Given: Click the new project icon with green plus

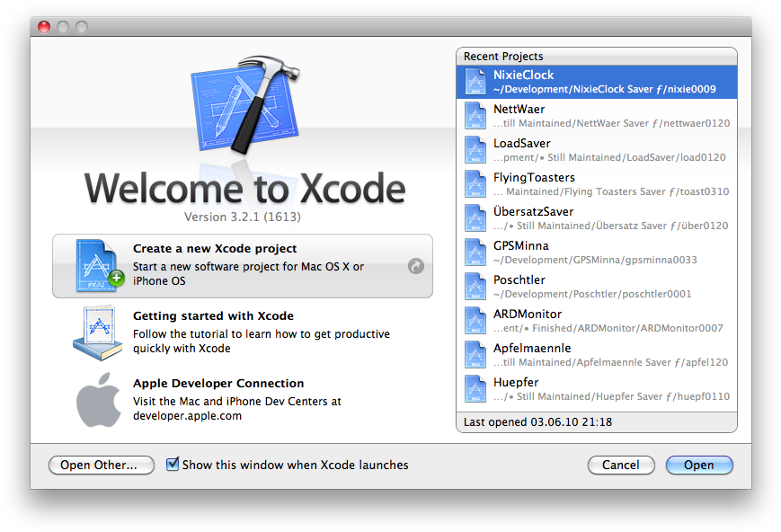Looking at the screenshot, I should pyautogui.click(x=99, y=265).
